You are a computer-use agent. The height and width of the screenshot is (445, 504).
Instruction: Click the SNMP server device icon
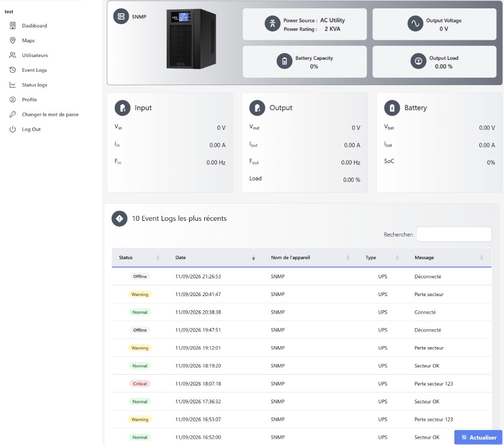click(x=121, y=16)
